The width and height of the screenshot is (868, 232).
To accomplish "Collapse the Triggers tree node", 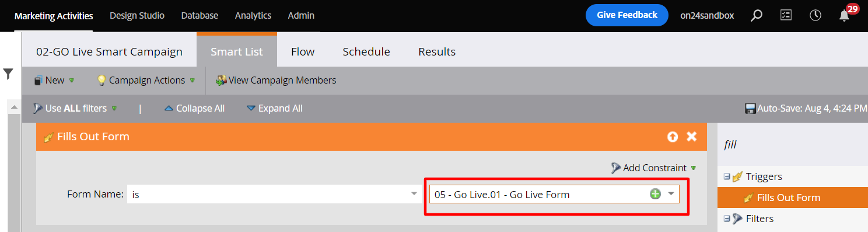I will coord(727,176).
